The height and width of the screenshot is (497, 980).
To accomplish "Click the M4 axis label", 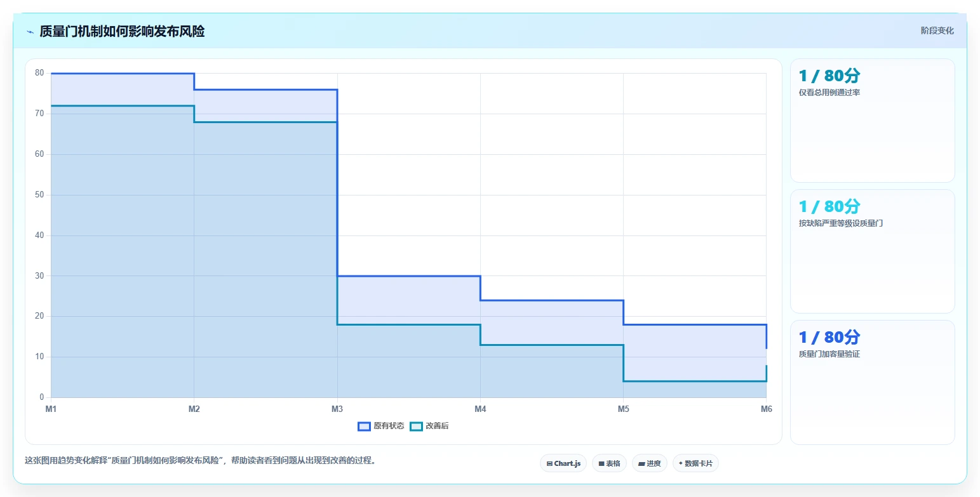I will pos(480,409).
